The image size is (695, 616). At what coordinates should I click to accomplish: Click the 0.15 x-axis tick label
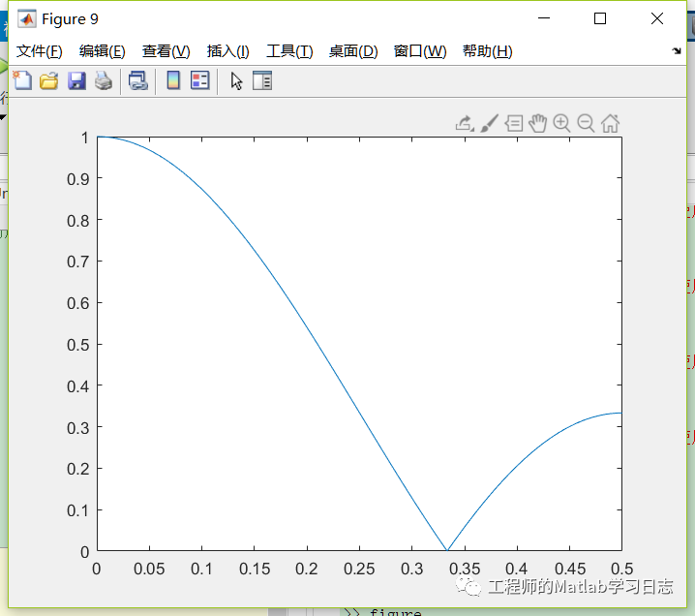pos(255,569)
